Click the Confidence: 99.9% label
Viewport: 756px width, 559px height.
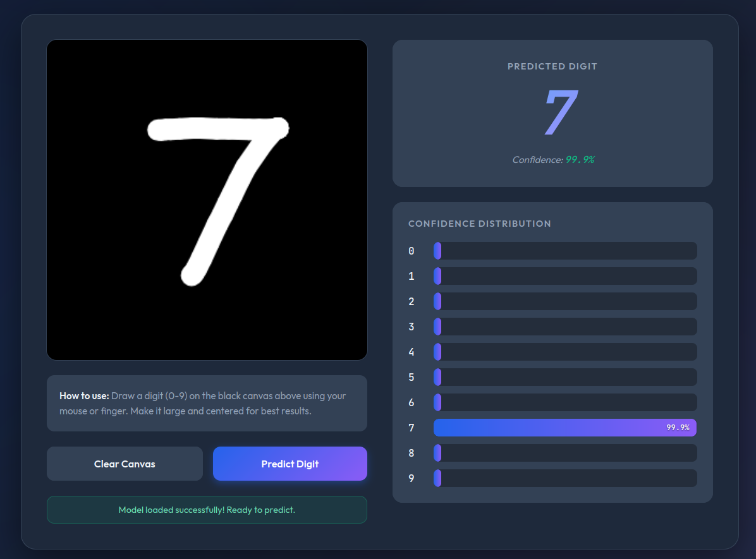552,160
